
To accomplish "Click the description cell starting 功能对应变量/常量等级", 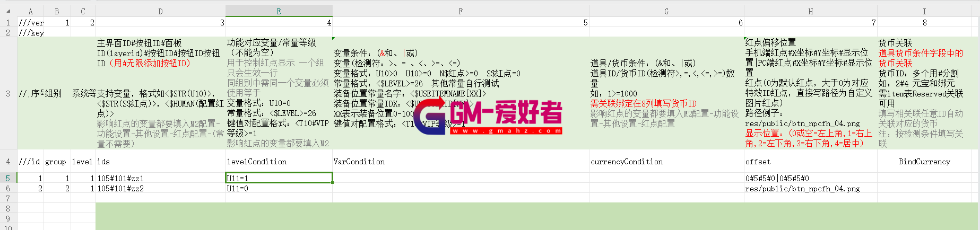I will (279, 93).
